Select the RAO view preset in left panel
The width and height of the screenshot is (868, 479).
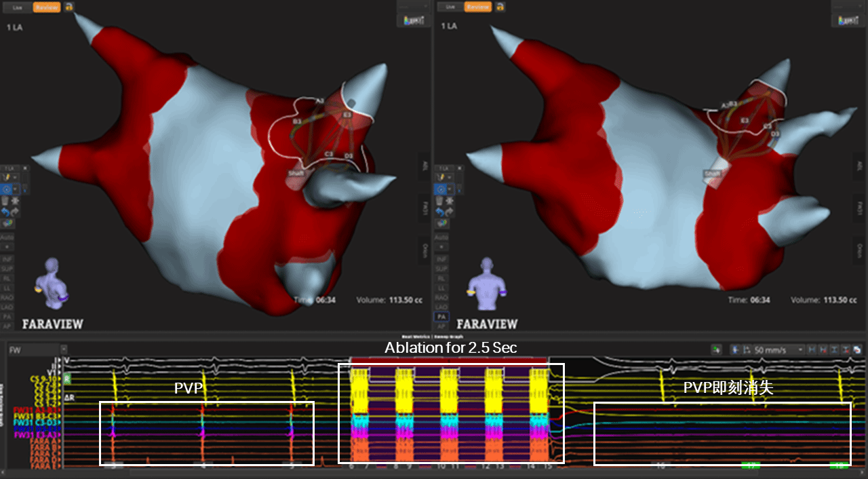coord(7,297)
